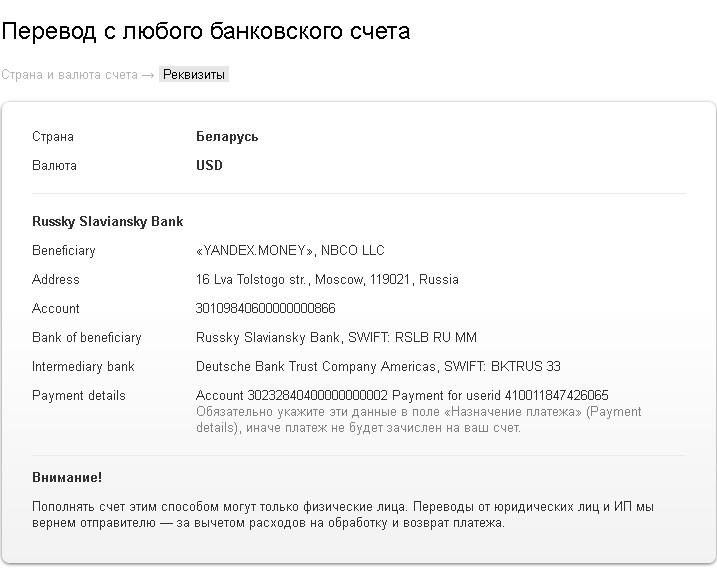Click the bold «Russky Slaviansky Bank» section heading
Screen dimensions: 717x569
pyautogui.click(x=107, y=222)
